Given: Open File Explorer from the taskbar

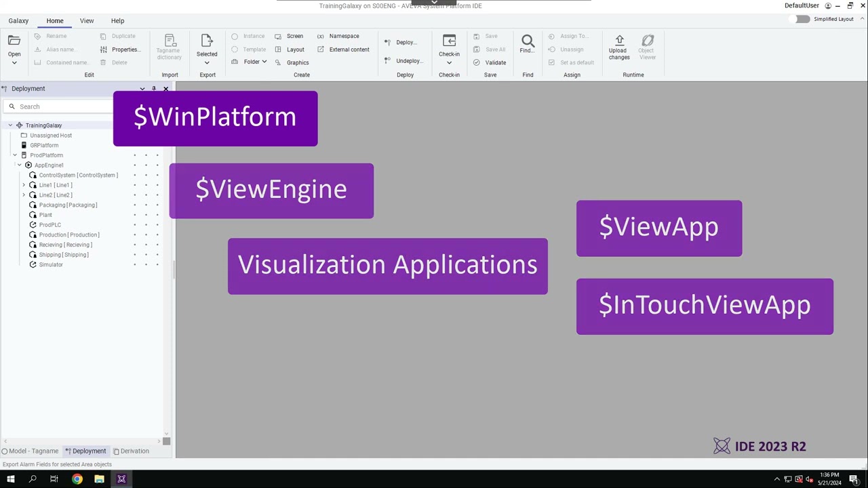Looking at the screenshot, I should click(x=99, y=479).
